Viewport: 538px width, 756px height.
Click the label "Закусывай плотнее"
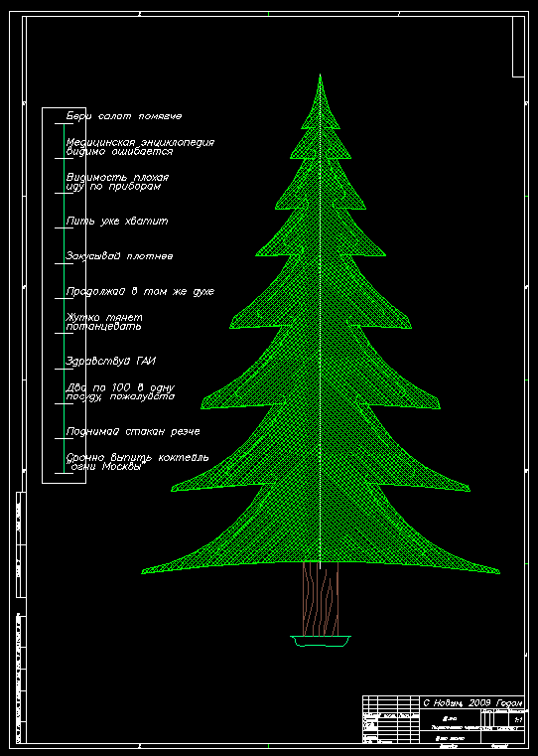[x=119, y=256]
